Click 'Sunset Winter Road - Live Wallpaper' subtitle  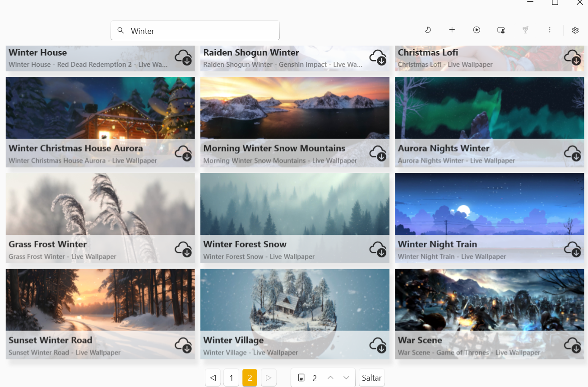click(65, 352)
